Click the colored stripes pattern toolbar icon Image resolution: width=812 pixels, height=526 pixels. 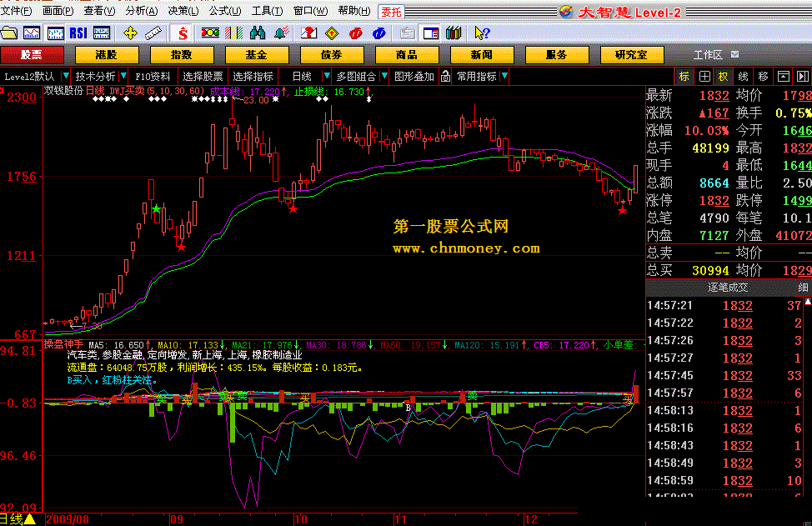click(233, 33)
